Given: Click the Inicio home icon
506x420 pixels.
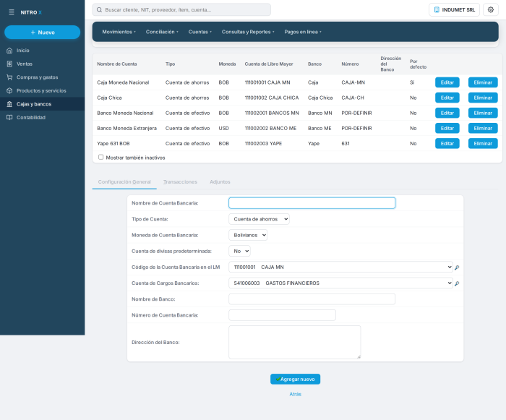Looking at the screenshot, I should 9,51.
